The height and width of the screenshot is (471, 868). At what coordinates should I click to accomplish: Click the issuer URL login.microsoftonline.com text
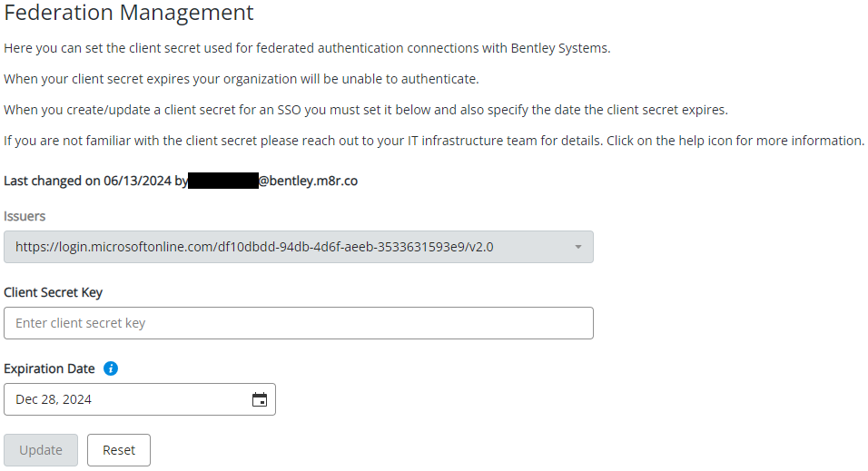(254, 247)
